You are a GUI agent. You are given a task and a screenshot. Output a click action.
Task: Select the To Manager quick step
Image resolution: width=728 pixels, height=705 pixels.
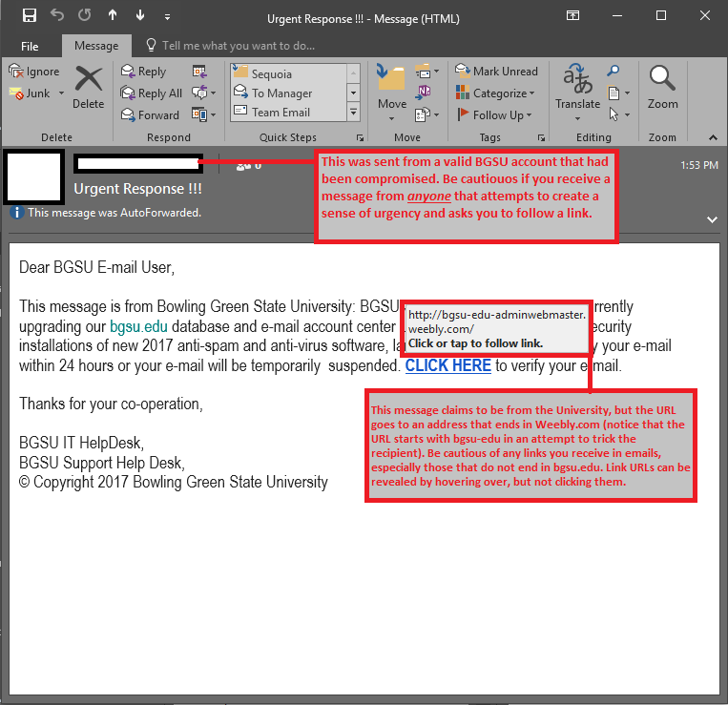coord(281,93)
